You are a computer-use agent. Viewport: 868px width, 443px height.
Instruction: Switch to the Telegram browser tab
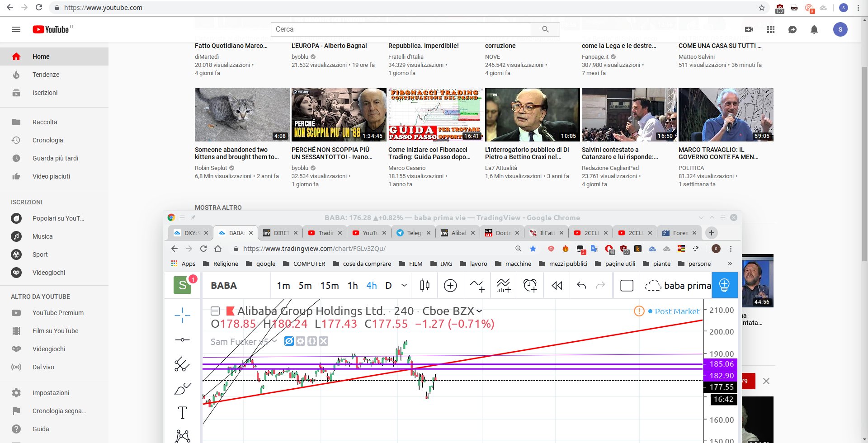(x=414, y=233)
